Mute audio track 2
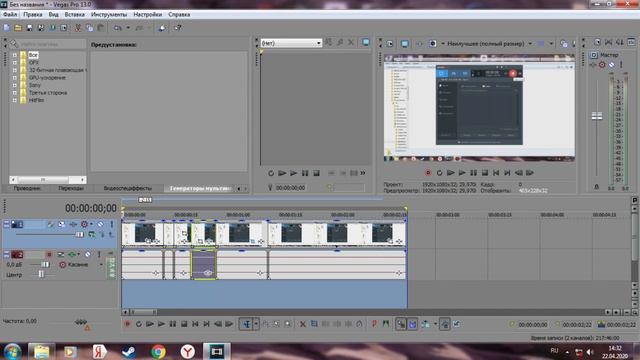 tap(87, 254)
